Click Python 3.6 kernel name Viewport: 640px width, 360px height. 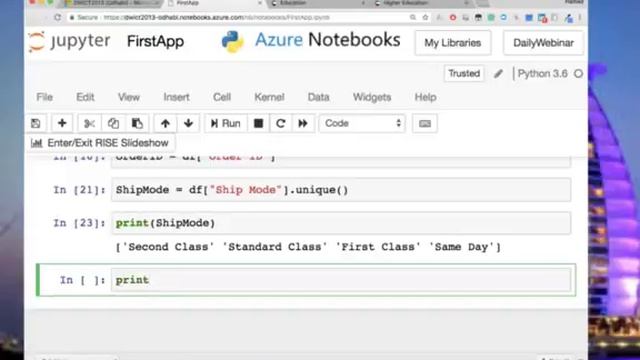point(542,73)
